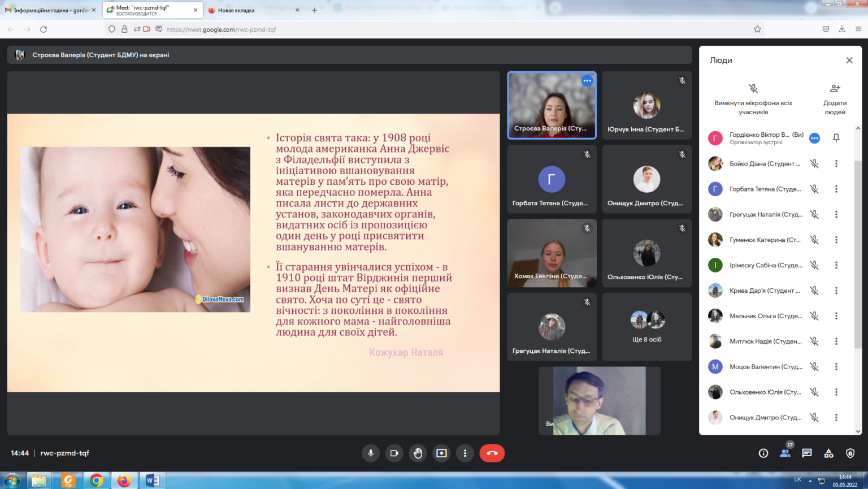Open more options for Горбата Тетяна
Screen dimensions: 868x489
(836, 189)
